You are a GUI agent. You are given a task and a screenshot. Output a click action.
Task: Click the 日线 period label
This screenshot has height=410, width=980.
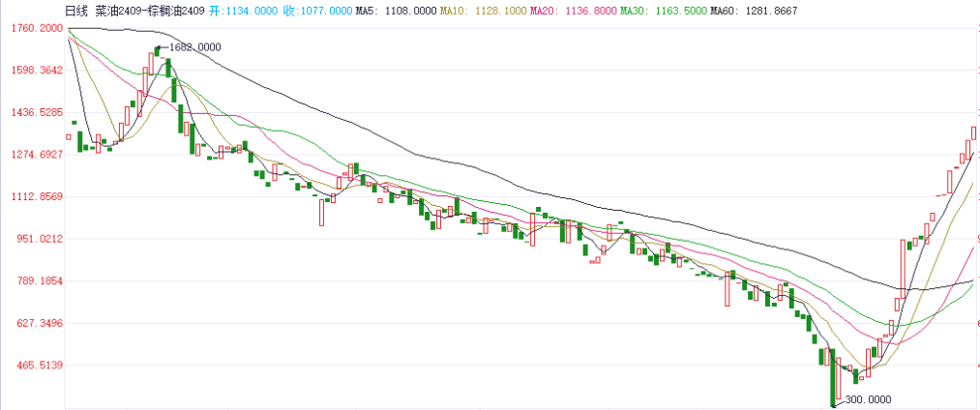click(x=76, y=11)
